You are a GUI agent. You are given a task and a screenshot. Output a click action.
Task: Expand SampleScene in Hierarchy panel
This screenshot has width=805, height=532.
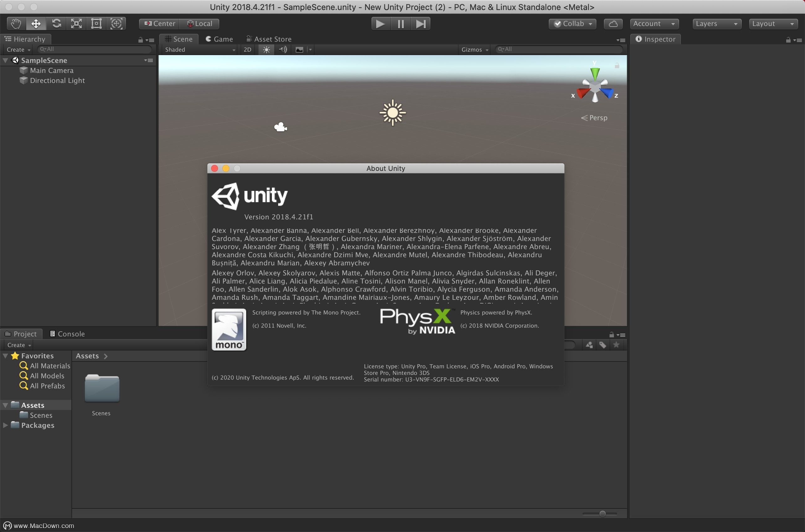tap(6, 59)
